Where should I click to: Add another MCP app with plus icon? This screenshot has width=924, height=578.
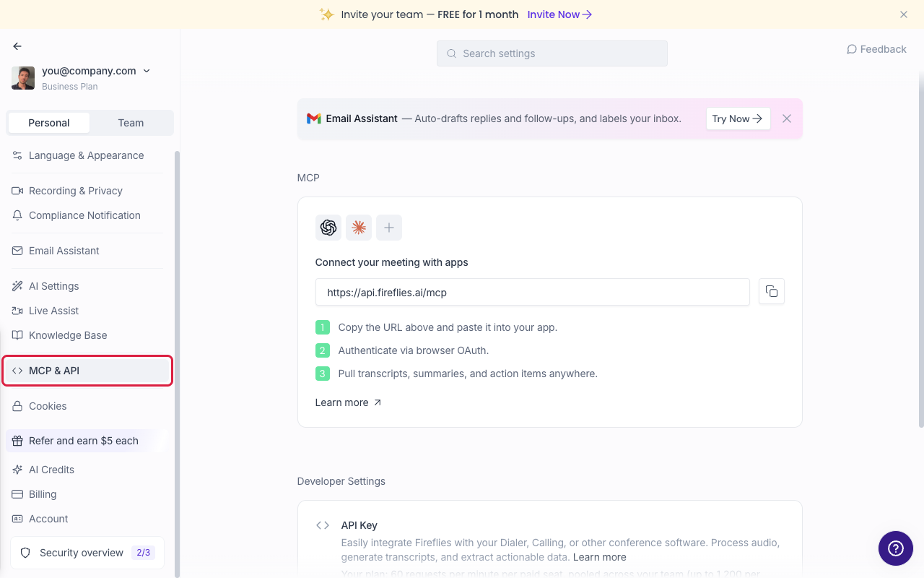click(389, 228)
